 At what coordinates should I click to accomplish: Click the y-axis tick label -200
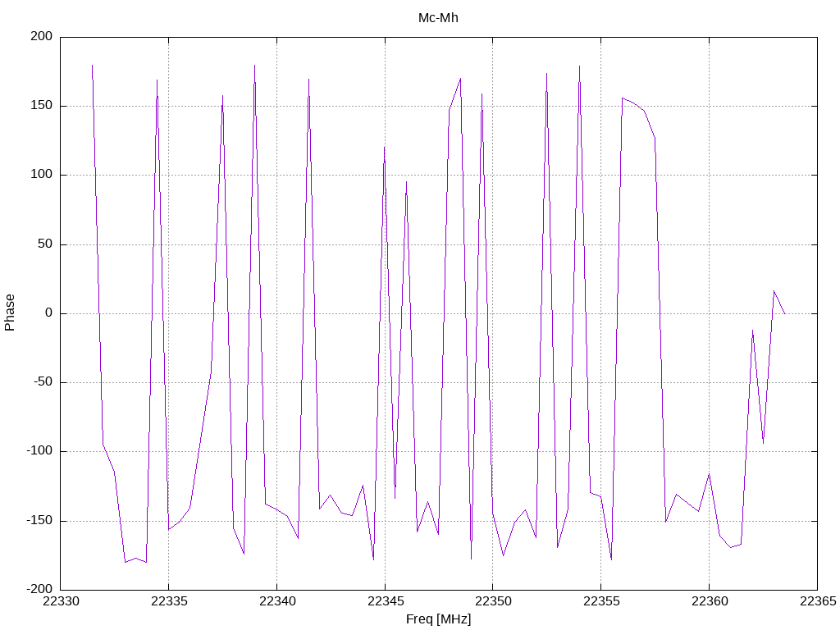(x=39, y=589)
